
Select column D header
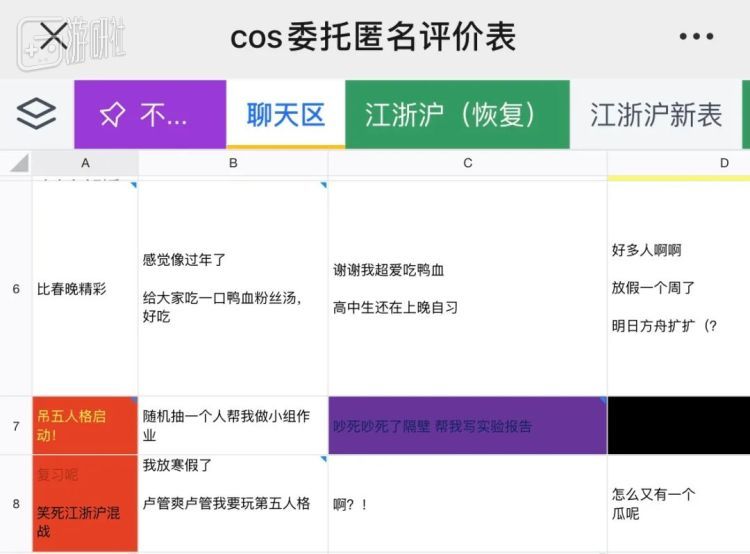[678, 163]
